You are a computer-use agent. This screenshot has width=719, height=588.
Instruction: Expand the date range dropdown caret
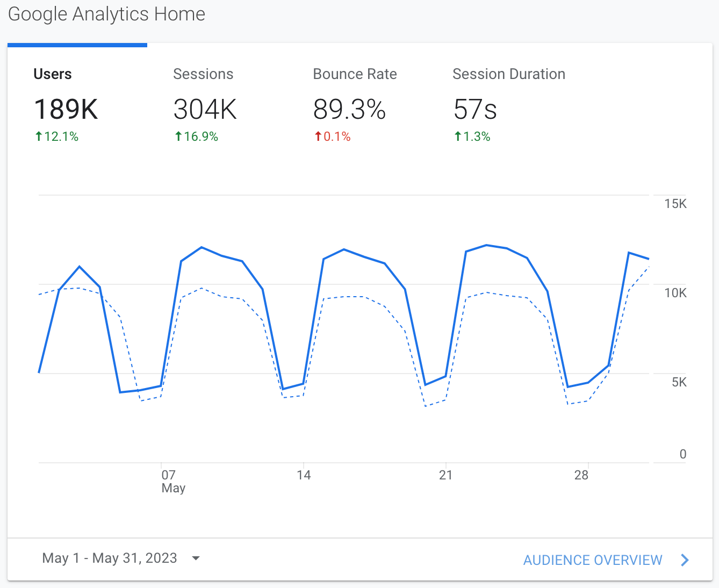[x=196, y=558]
